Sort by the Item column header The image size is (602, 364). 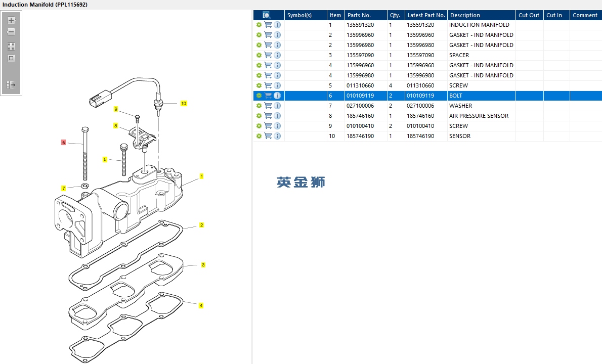(335, 15)
